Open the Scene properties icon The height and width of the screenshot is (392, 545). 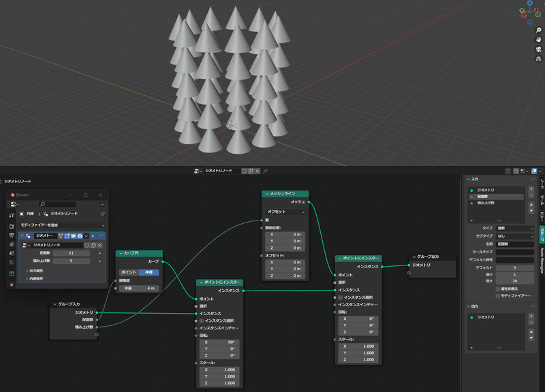point(12,253)
